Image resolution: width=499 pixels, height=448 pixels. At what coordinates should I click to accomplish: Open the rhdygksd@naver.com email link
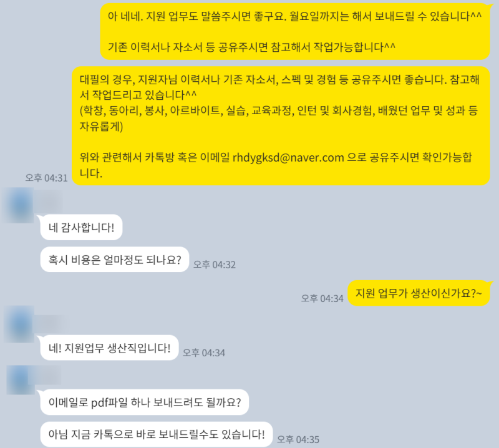pyautogui.click(x=288, y=158)
